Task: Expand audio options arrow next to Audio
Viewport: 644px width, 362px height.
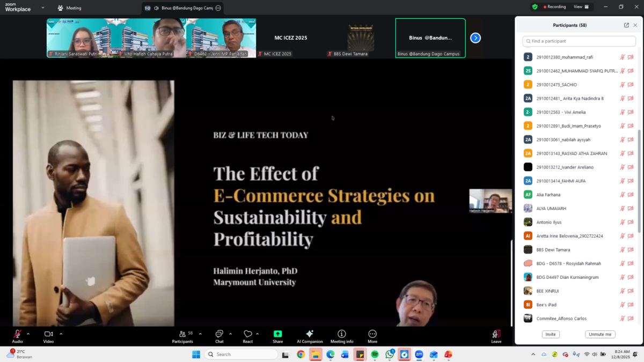Action: [28, 334]
